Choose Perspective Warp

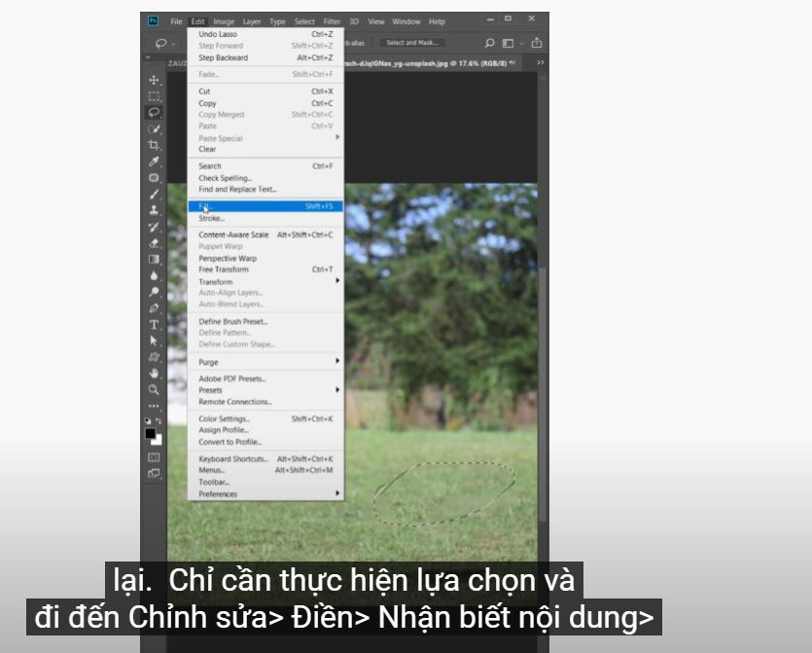click(265, 258)
